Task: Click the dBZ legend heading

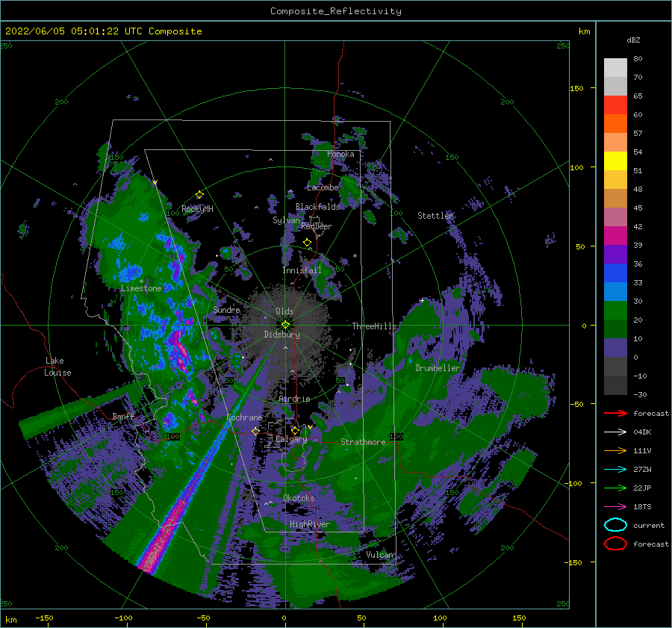Action: click(x=633, y=40)
